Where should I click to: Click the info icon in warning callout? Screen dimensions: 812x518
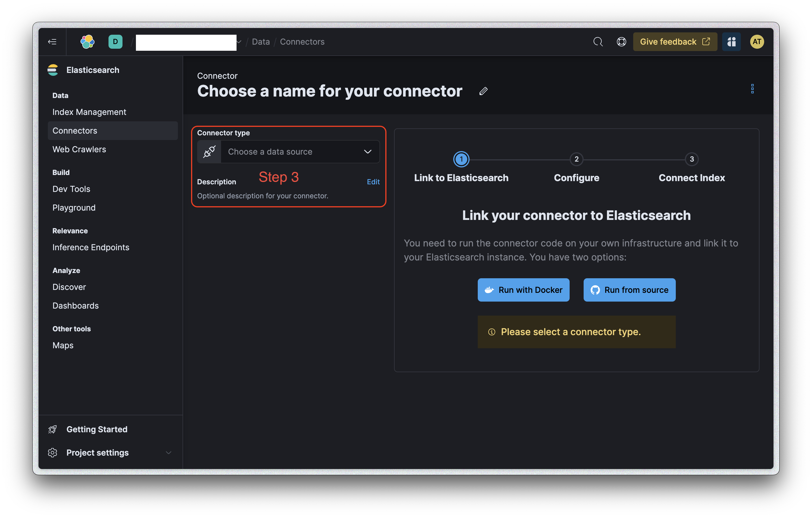(492, 332)
